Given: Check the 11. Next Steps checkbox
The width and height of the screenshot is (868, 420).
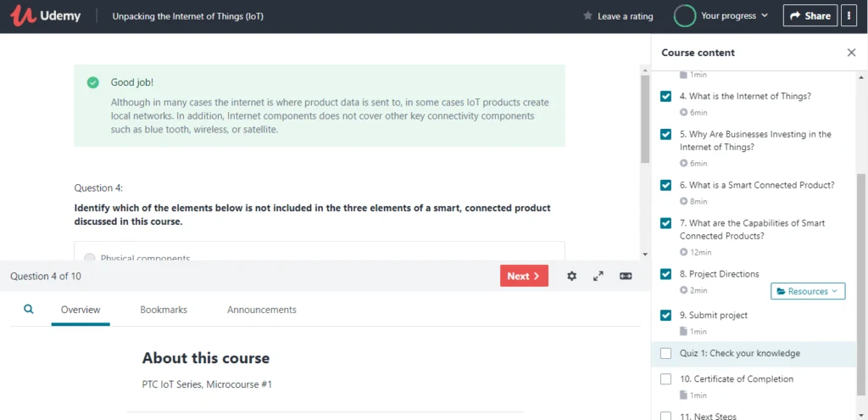Looking at the screenshot, I should click(x=666, y=416).
